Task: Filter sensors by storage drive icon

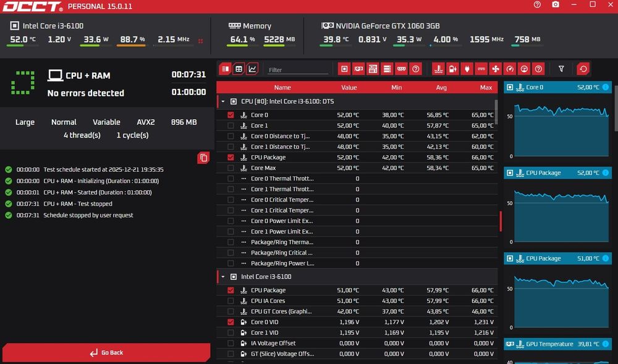Action: (x=387, y=69)
